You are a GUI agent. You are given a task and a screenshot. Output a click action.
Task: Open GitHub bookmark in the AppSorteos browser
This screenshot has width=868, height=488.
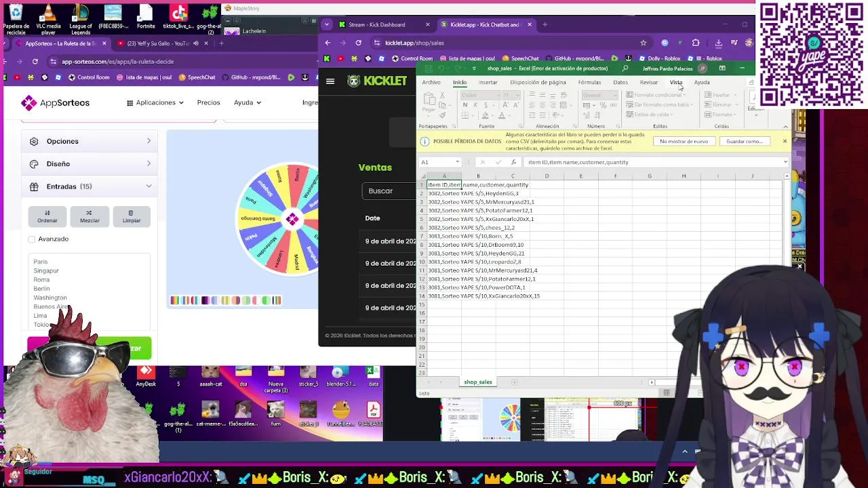pos(251,77)
